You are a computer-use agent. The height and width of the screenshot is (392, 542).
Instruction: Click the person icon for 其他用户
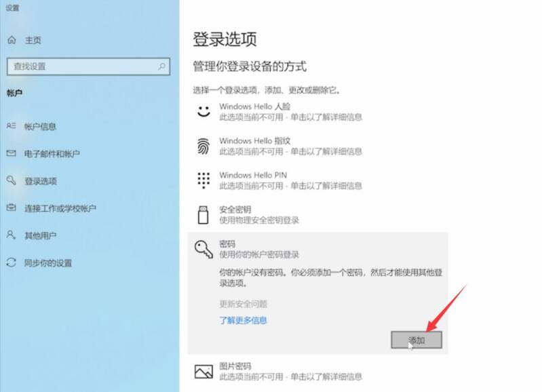pos(11,235)
